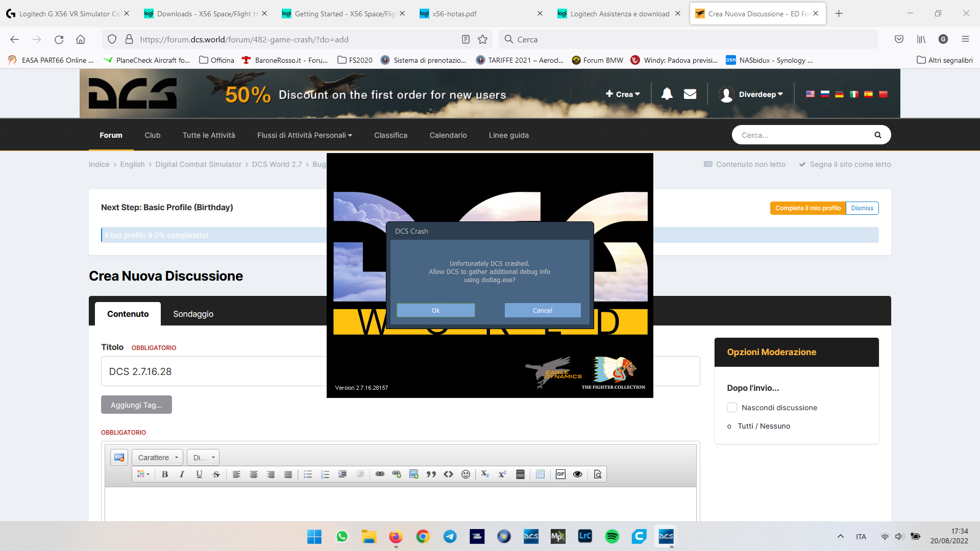
Task: Open forum messages envelope icon
Action: pos(690,94)
